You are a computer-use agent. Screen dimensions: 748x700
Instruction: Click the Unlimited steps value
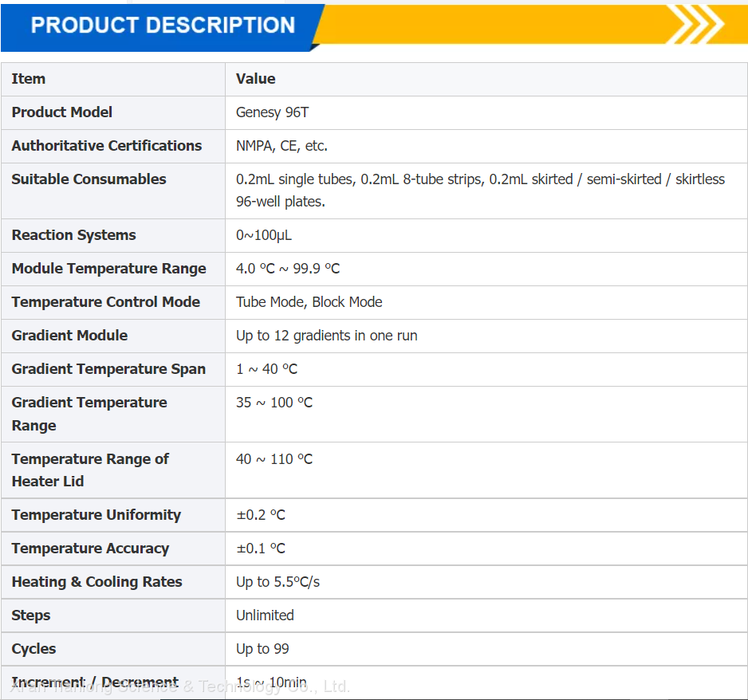pos(265,615)
